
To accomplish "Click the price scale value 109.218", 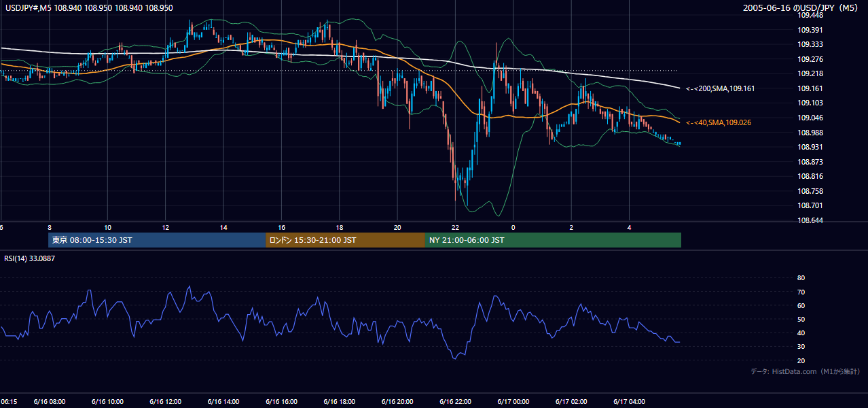I will [x=810, y=73].
